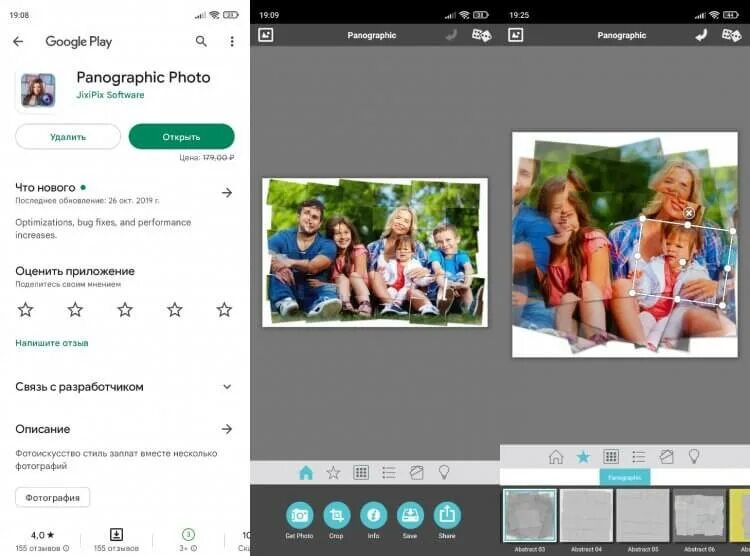This screenshot has width=750, height=556.
Task: Tap the Фотография category chip
Action: 53,498
